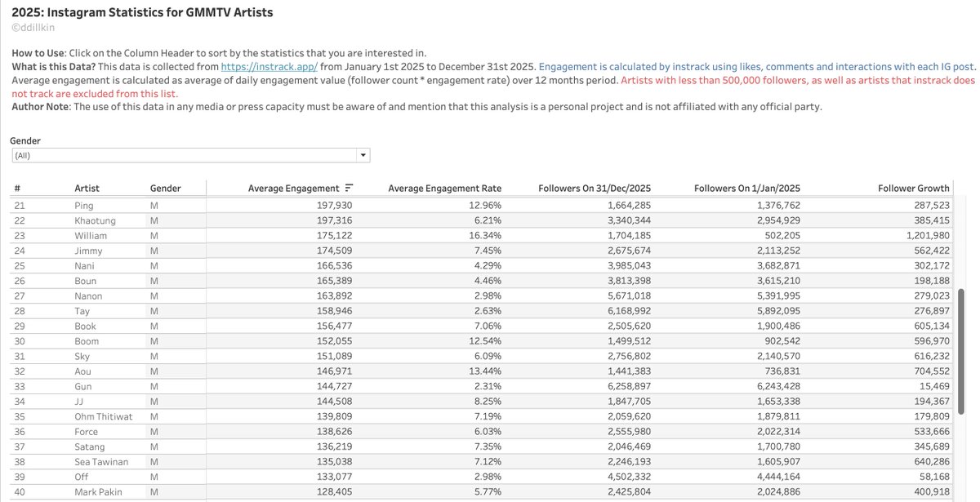The width and height of the screenshot is (980, 502).
Task: Click Jimmy's follower count 2,675,674
Action: (x=629, y=251)
